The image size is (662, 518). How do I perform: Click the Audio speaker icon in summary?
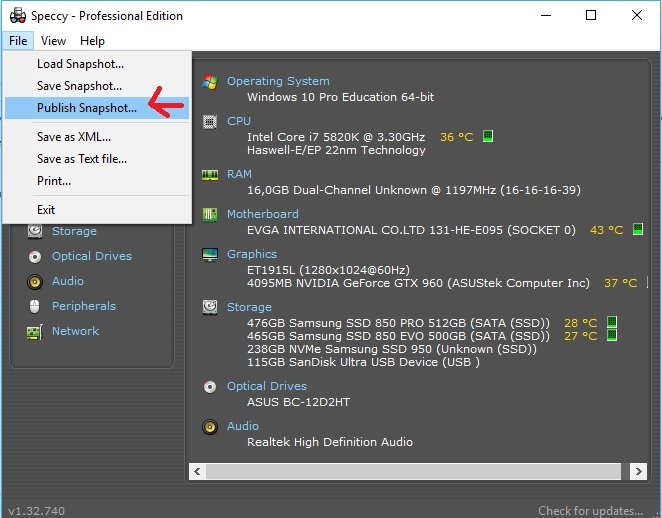pyautogui.click(x=210, y=427)
